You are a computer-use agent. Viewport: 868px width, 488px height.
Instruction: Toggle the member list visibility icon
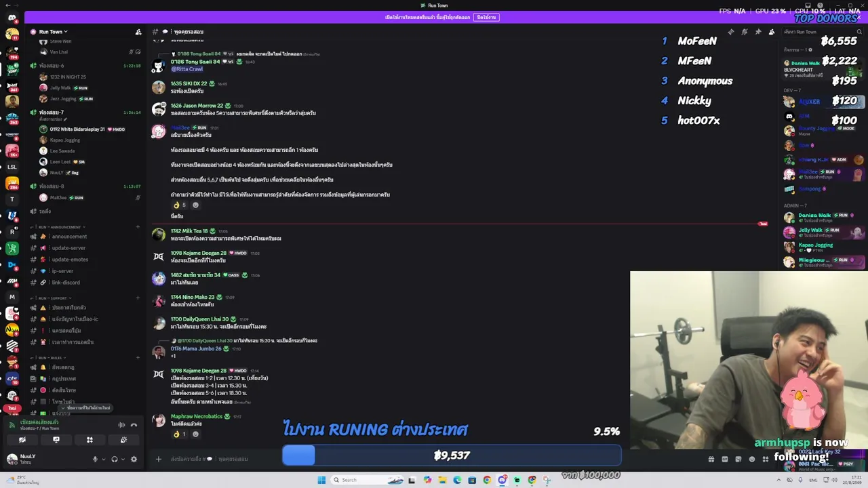click(x=771, y=32)
